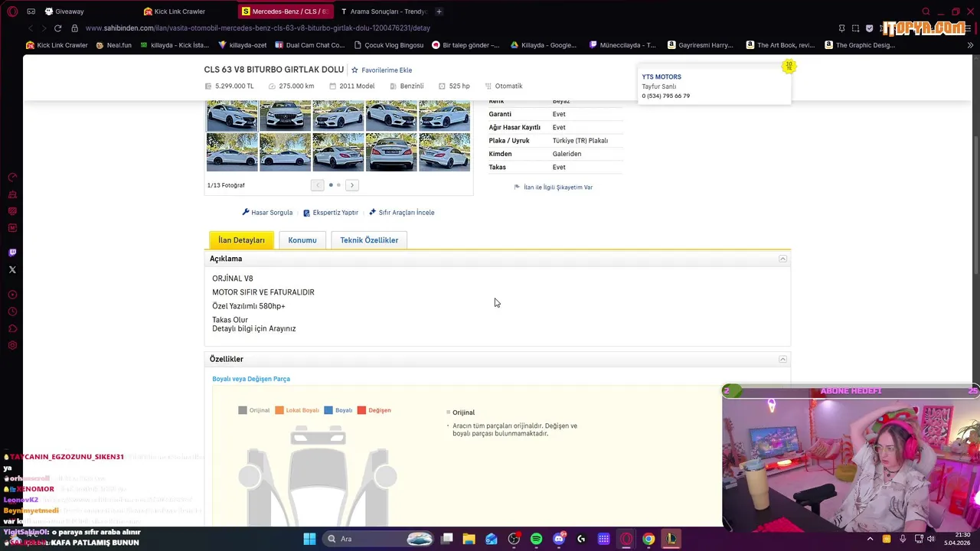Open YTS MOTORS seller link
Image resolution: width=980 pixels, height=551 pixels.
click(x=661, y=77)
